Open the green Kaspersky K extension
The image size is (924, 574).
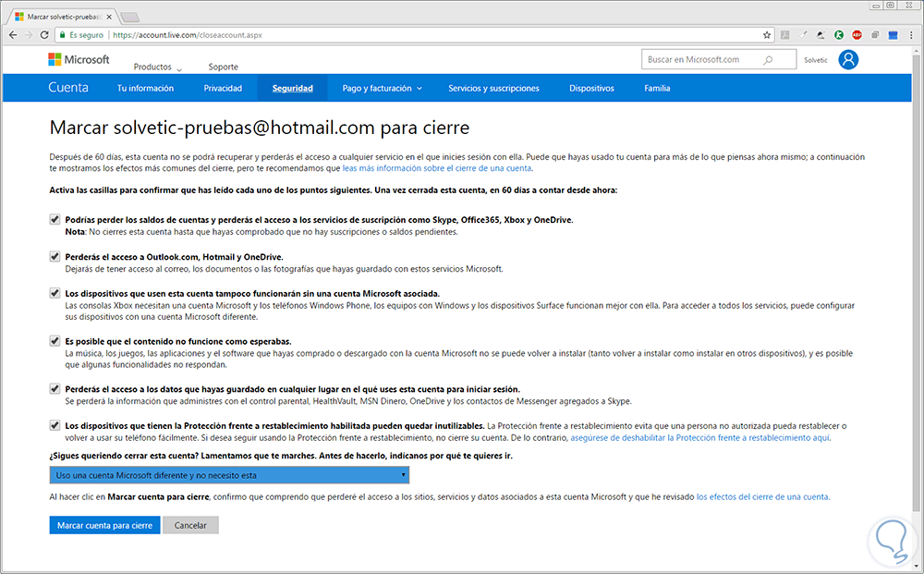pos(839,35)
